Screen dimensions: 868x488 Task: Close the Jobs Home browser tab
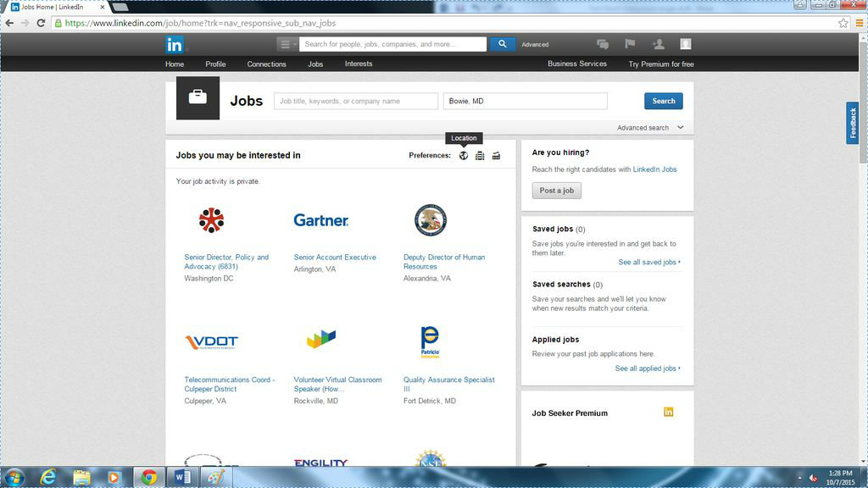(103, 7)
